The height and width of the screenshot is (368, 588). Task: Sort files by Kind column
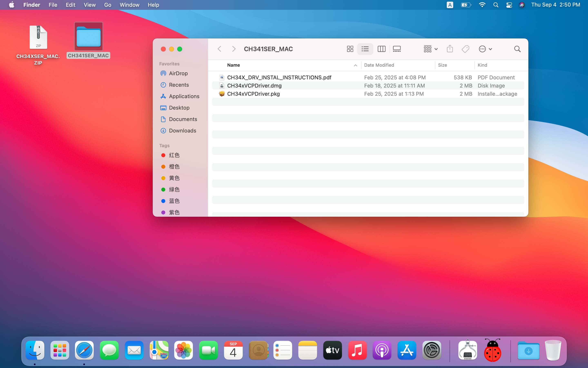pos(501,65)
